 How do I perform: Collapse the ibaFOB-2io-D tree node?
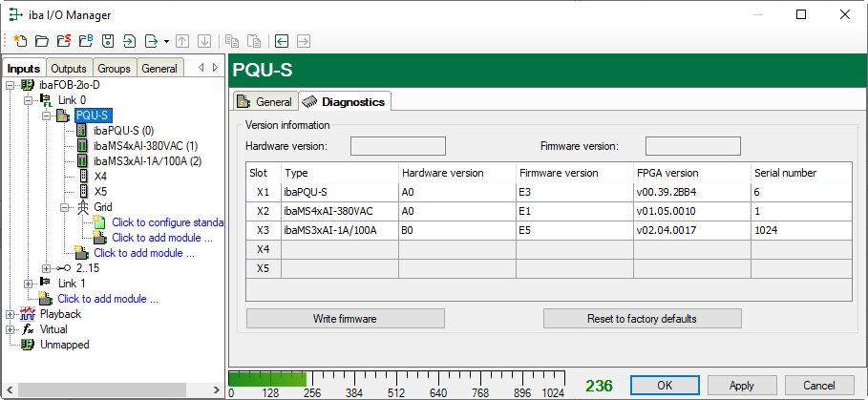(10, 85)
